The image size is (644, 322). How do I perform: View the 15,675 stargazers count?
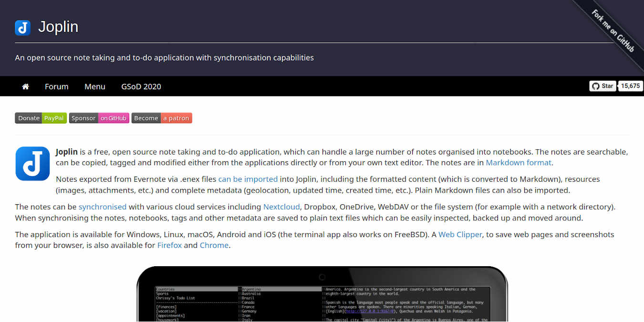[x=631, y=86]
